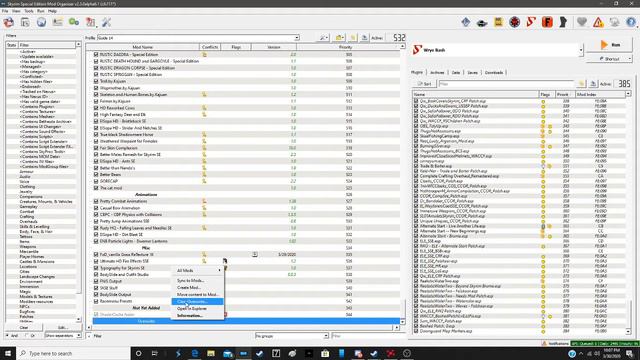The image size is (640, 360).
Task: Click the plugin list restore backup icon
Action: pyautogui.click(x=582, y=84)
